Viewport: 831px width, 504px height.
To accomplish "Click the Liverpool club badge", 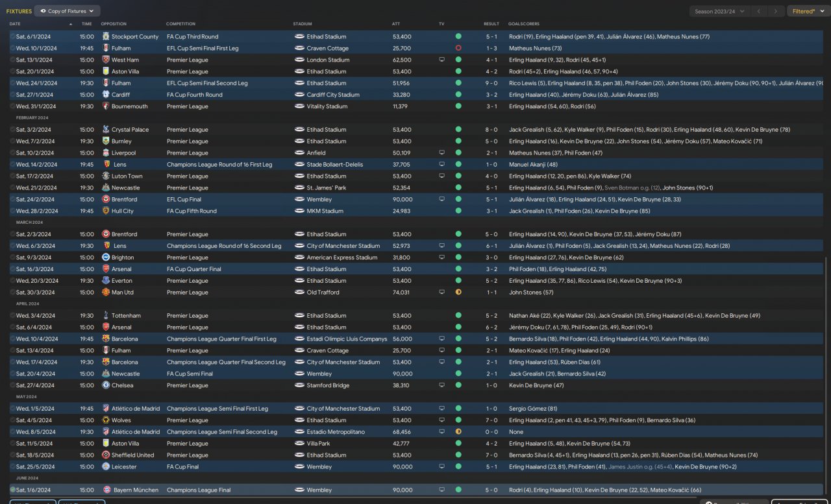I will [106, 153].
